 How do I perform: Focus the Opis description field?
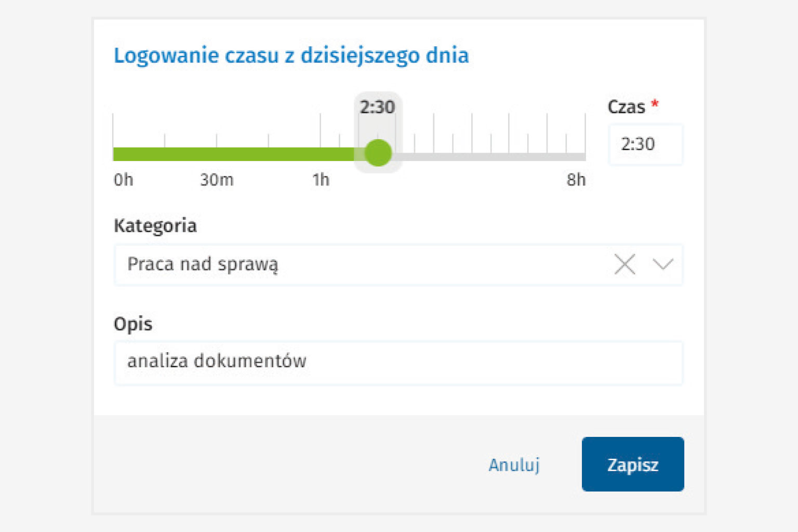(x=398, y=363)
